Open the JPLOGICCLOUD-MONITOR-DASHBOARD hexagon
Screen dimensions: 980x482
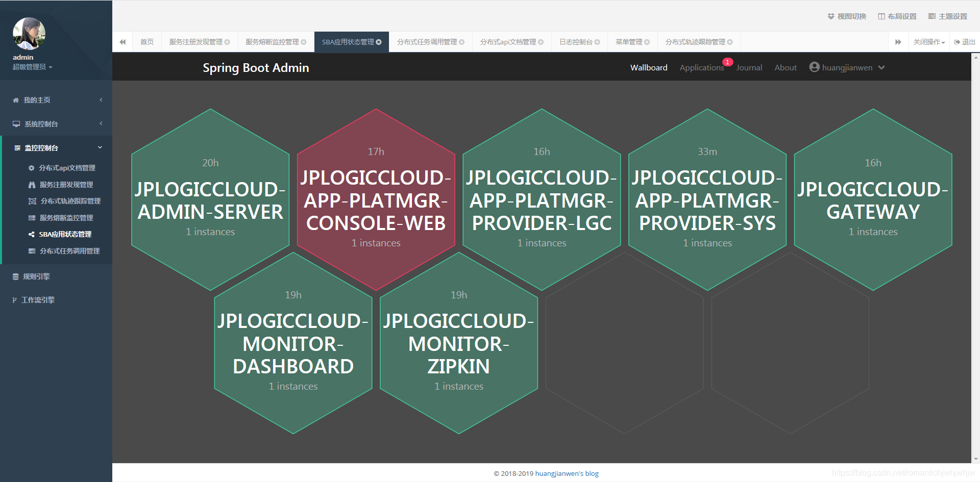pyautogui.click(x=293, y=343)
